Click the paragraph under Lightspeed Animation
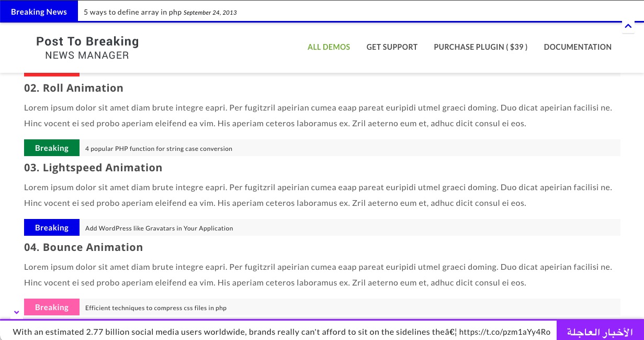This screenshot has width=644, height=340. point(318,195)
